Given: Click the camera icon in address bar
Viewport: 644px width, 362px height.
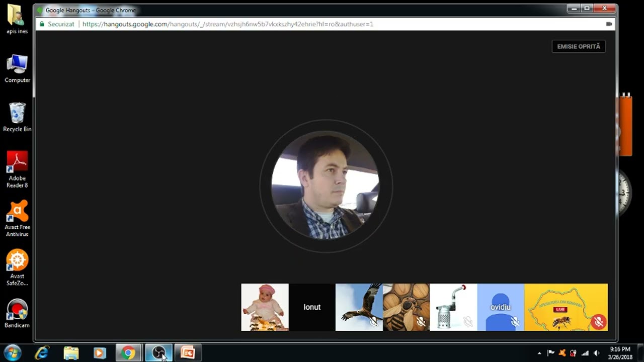Looking at the screenshot, I should coord(609,24).
